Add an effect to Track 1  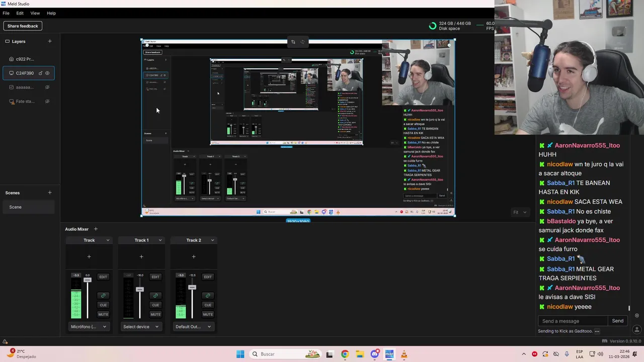point(141,257)
